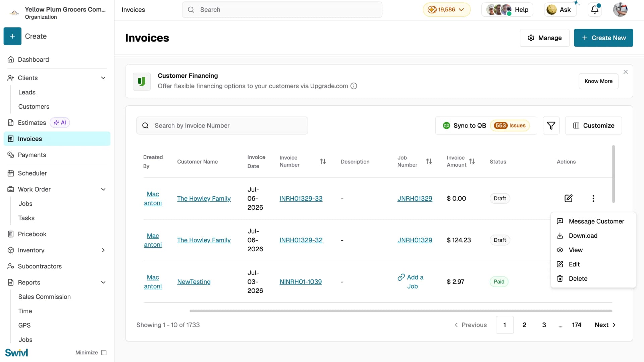Open three-dot menu for INRH01329-33 row
Viewport: 644px width, 362px height.
coord(593,198)
